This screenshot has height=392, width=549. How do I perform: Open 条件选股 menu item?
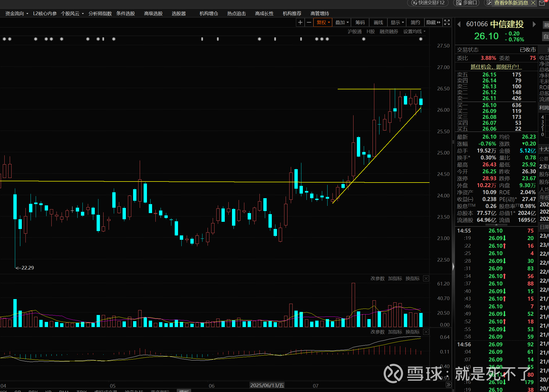coord(126,13)
